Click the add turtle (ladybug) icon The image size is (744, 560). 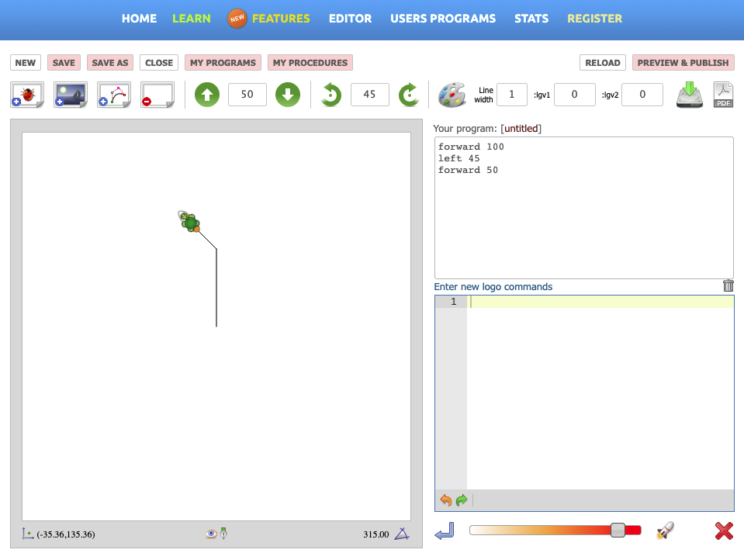(x=27, y=95)
